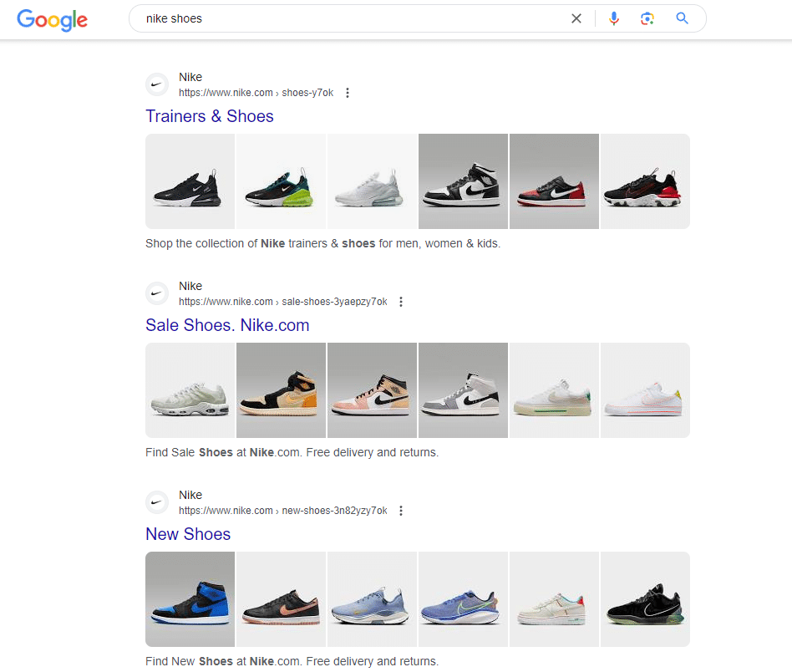Open the Nike favicon on Trainers & Shoes result
792x672 pixels.
pos(157,84)
